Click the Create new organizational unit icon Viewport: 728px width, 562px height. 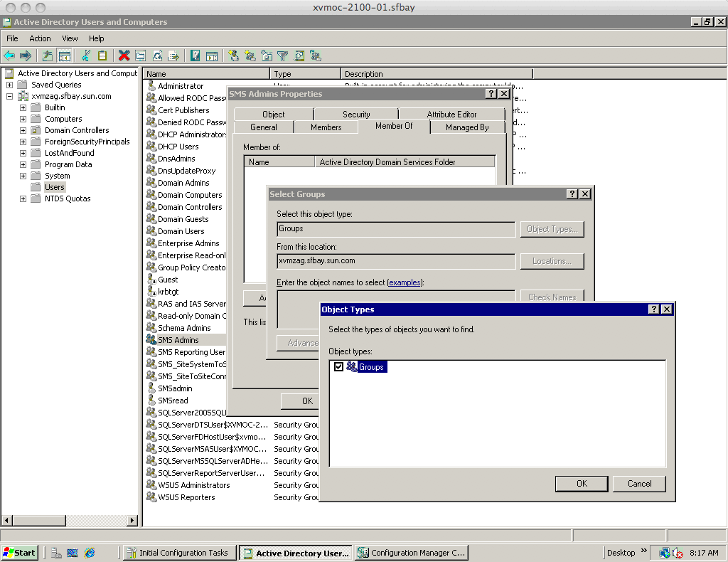click(x=267, y=55)
